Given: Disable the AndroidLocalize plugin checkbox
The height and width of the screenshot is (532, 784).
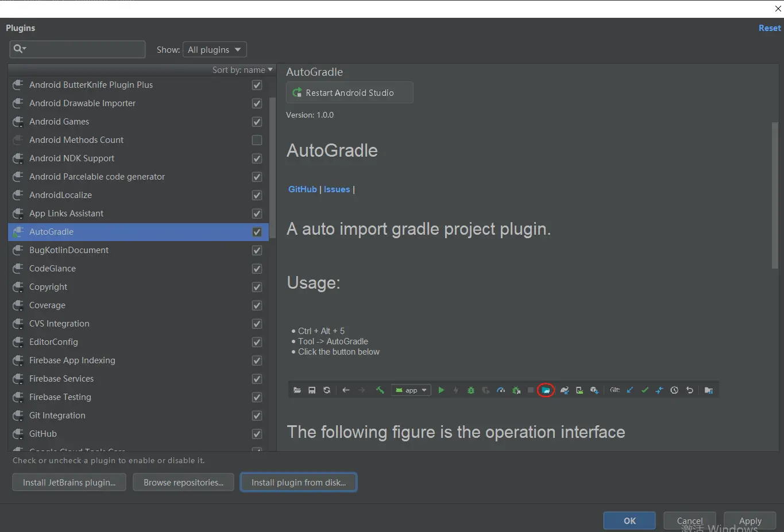Looking at the screenshot, I should [x=257, y=195].
